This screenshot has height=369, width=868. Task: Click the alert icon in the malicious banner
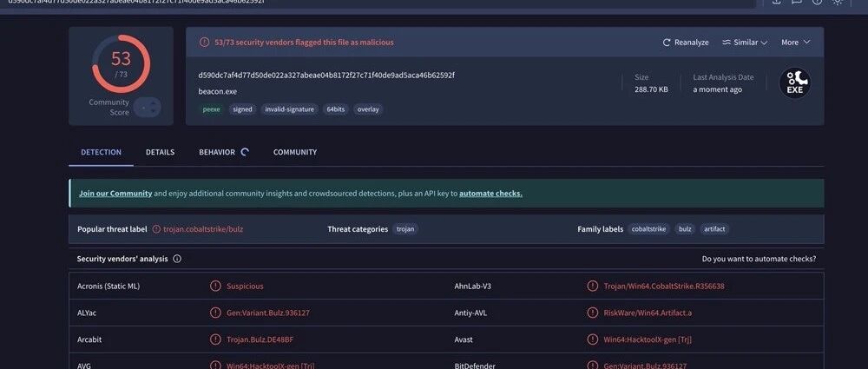click(x=204, y=42)
